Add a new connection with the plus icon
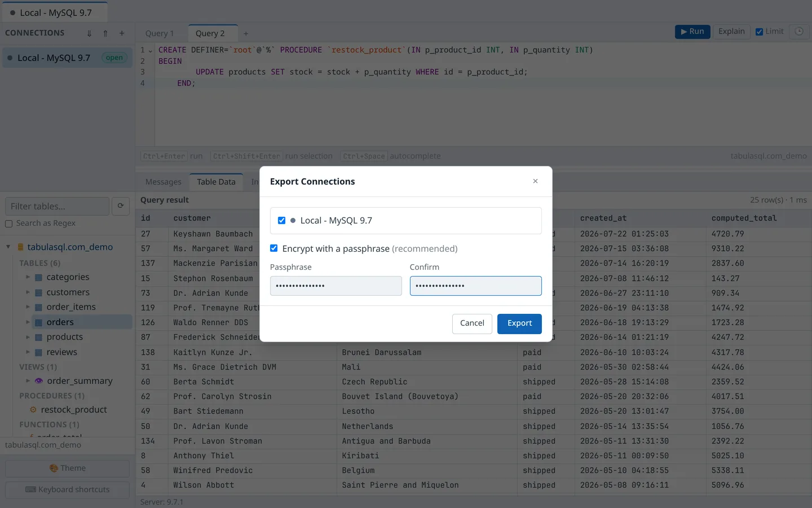Viewport: 812px width, 508px height. tap(122, 33)
